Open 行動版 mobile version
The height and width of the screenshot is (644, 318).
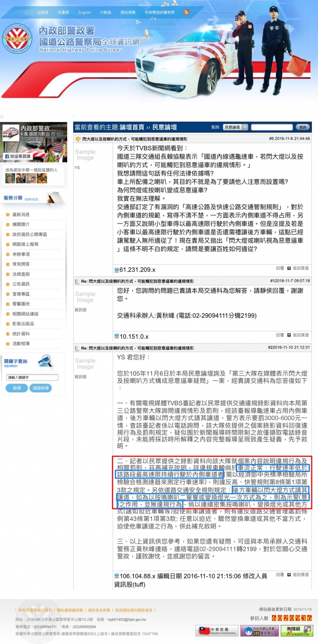106,12
